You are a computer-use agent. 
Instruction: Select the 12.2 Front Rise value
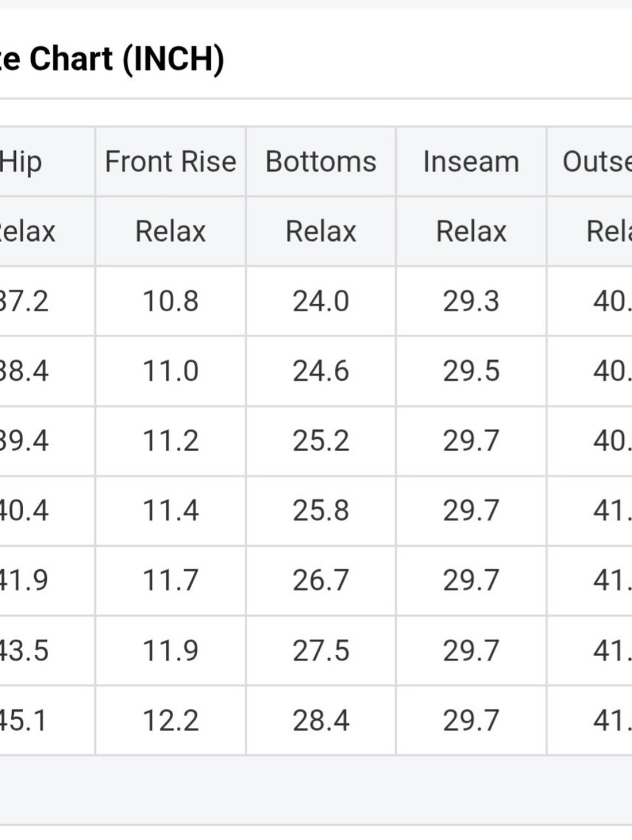click(171, 721)
